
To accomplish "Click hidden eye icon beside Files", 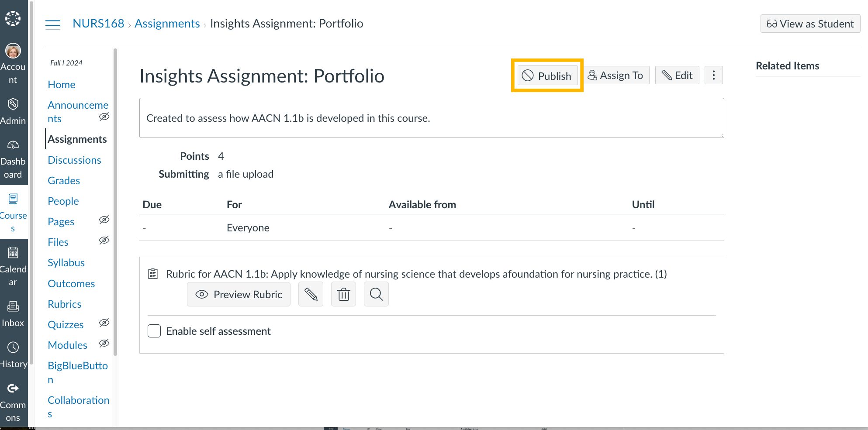I will 104,240.
